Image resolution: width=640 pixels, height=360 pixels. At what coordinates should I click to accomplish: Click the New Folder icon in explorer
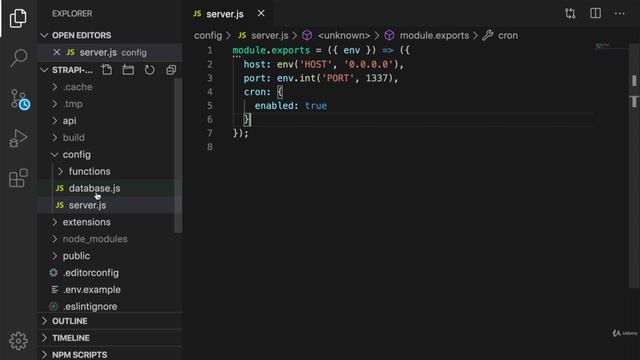click(128, 70)
